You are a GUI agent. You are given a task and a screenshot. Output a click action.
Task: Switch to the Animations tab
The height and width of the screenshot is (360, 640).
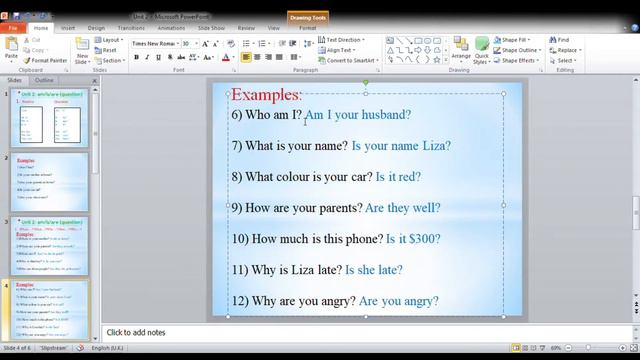click(171, 28)
